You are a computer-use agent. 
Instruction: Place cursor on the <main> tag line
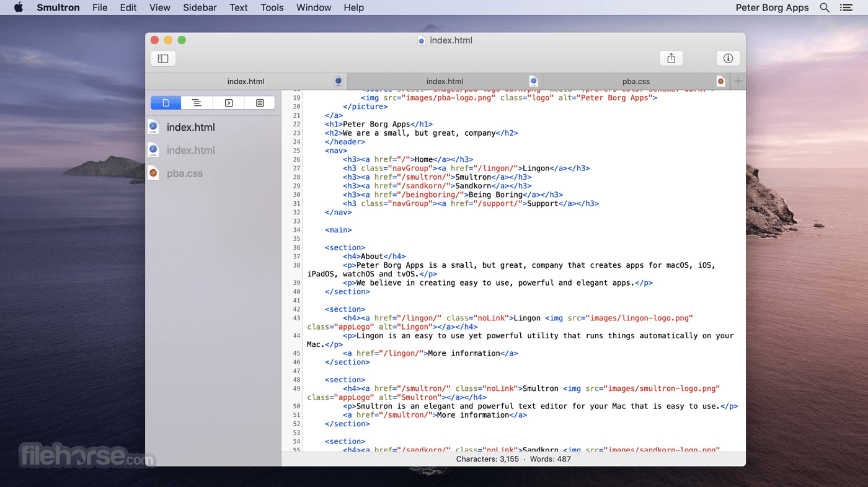pyautogui.click(x=339, y=230)
